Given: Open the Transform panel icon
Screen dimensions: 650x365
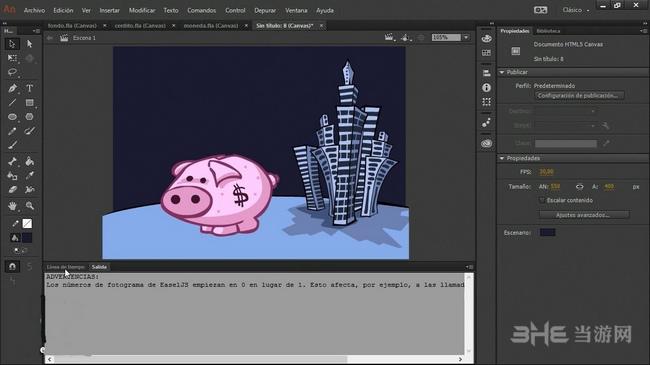Looking at the screenshot, I should point(487,102).
